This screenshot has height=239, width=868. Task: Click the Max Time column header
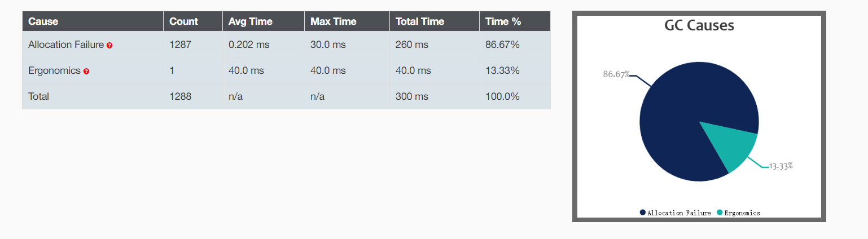[334, 21]
